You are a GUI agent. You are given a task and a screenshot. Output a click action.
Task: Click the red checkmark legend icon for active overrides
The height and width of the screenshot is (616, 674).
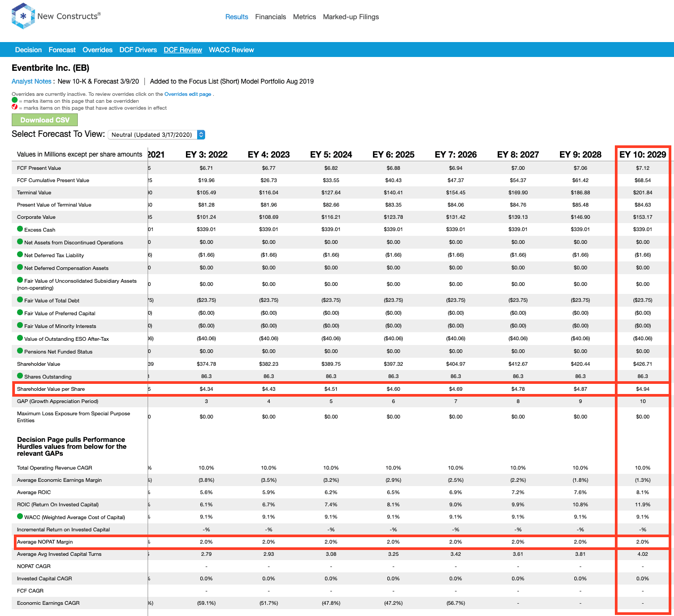tap(14, 107)
